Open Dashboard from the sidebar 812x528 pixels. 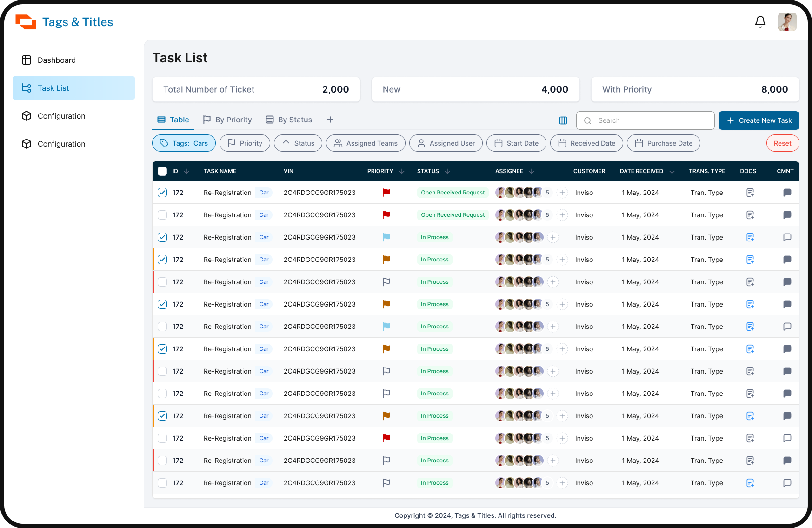coord(56,60)
